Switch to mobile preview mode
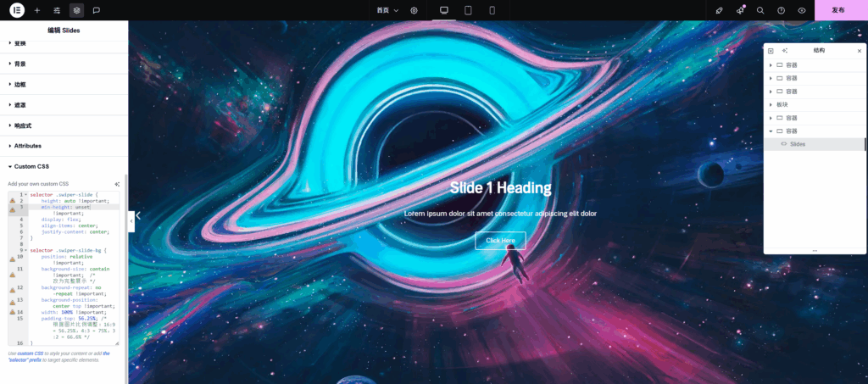Image resolution: width=868 pixels, height=384 pixels. (492, 10)
